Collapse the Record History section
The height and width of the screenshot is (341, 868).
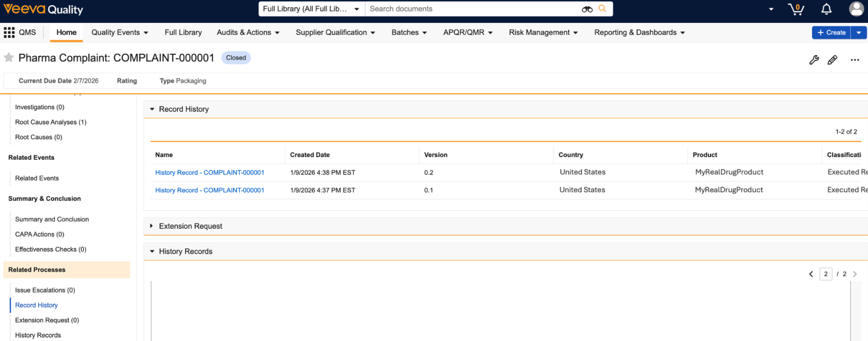pyautogui.click(x=152, y=109)
